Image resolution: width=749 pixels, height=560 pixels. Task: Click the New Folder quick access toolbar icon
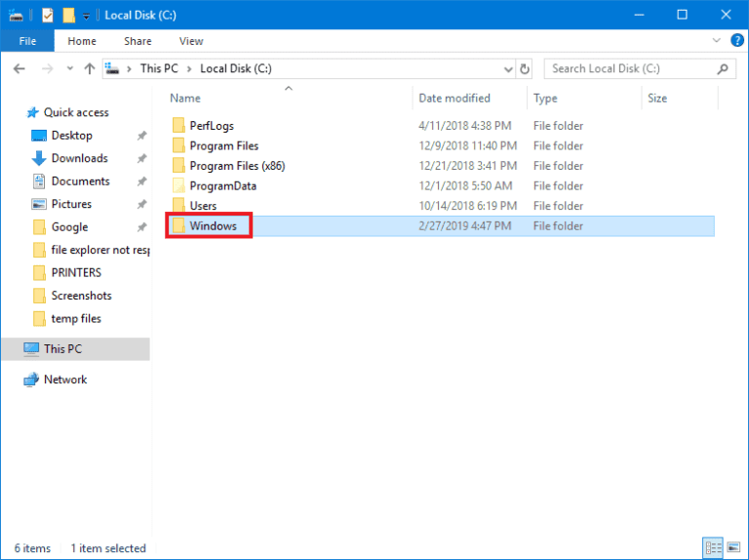[x=69, y=16]
